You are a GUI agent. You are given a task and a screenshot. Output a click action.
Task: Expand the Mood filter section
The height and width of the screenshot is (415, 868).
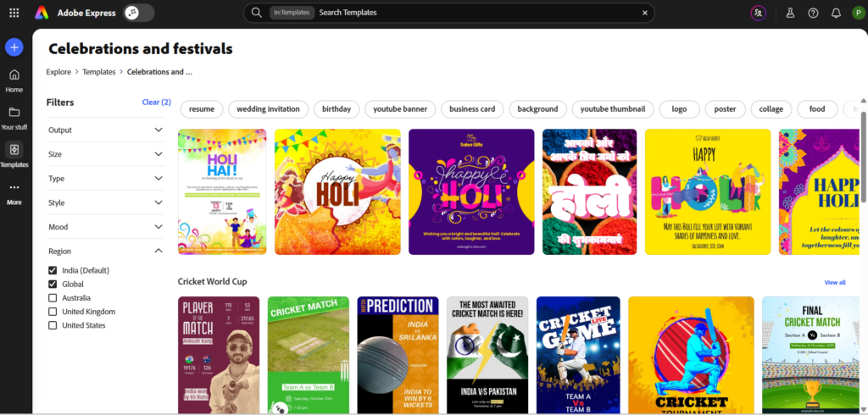click(159, 227)
